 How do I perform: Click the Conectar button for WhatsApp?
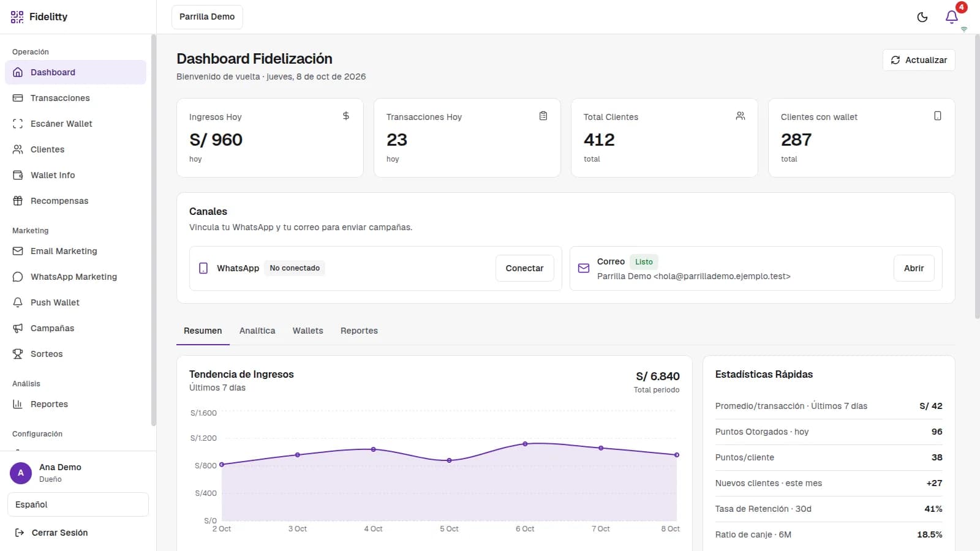[524, 268]
